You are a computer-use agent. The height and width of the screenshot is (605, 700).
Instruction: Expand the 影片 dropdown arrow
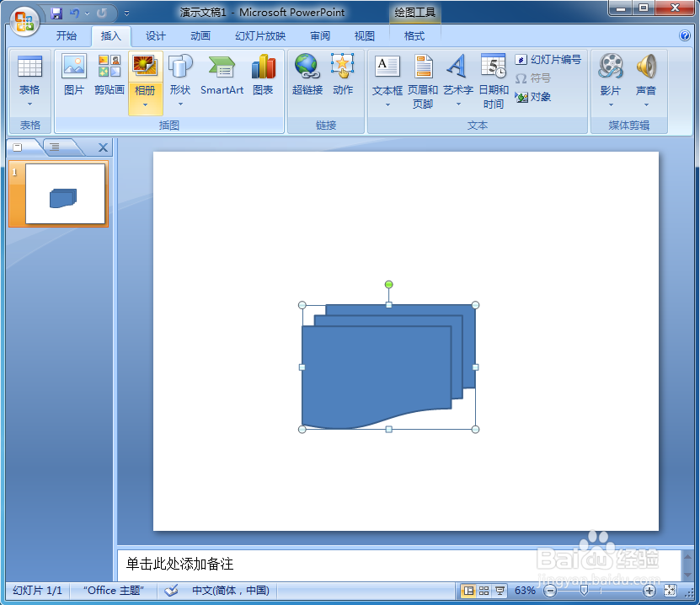[x=611, y=105]
